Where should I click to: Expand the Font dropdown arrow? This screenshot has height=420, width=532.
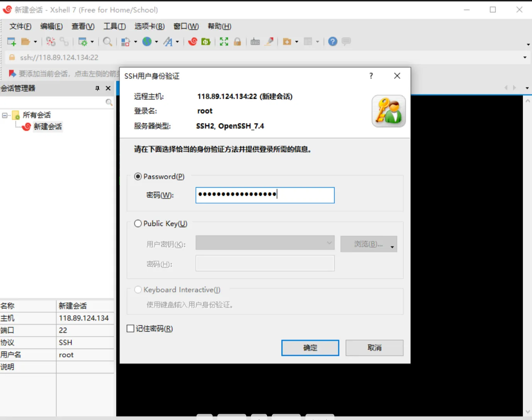(x=177, y=42)
